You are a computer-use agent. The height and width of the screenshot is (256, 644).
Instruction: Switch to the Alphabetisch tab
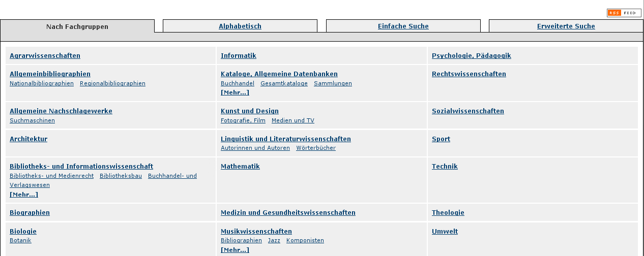tap(240, 26)
